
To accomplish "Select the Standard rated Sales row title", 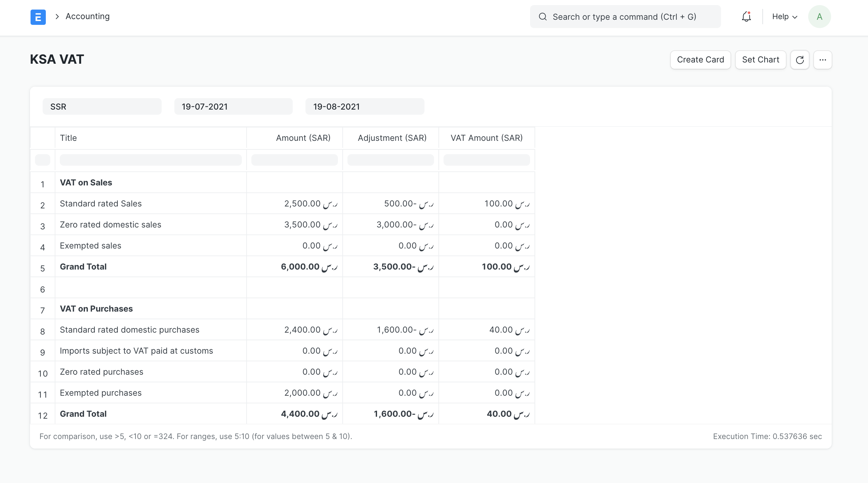I will point(101,204).
